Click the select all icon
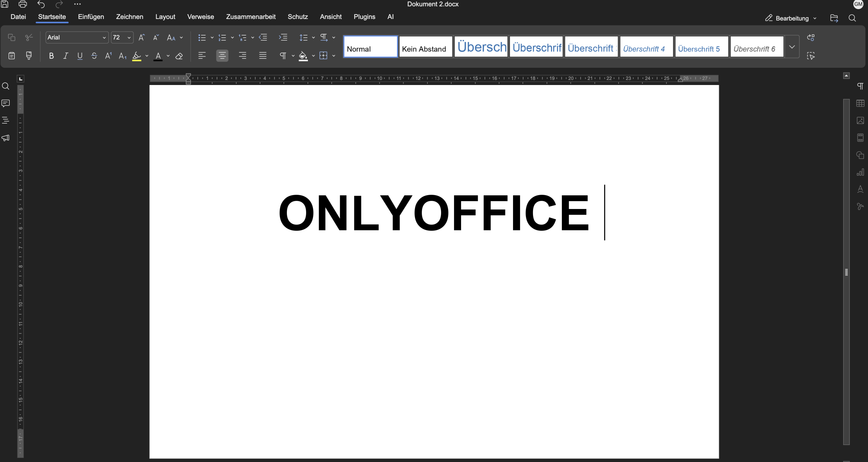 click(811, 56)
